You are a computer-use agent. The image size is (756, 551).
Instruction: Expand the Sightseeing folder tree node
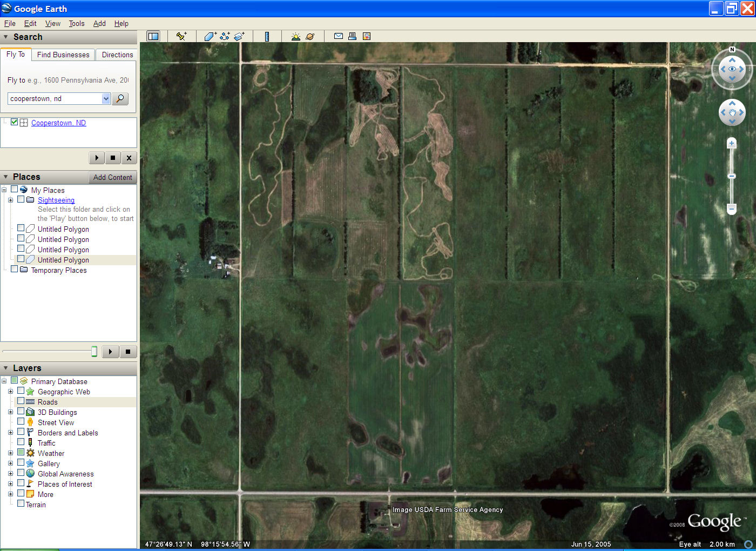coord(10,200)
